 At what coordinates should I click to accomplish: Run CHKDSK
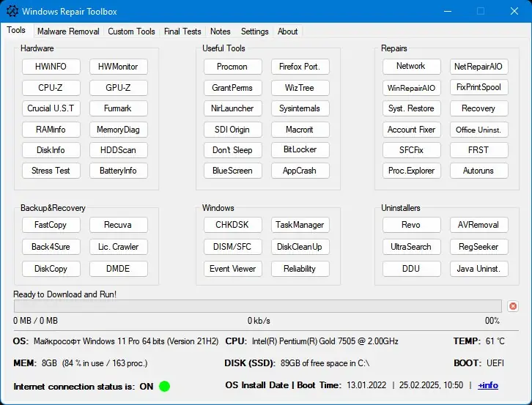(x=232, y=225)
